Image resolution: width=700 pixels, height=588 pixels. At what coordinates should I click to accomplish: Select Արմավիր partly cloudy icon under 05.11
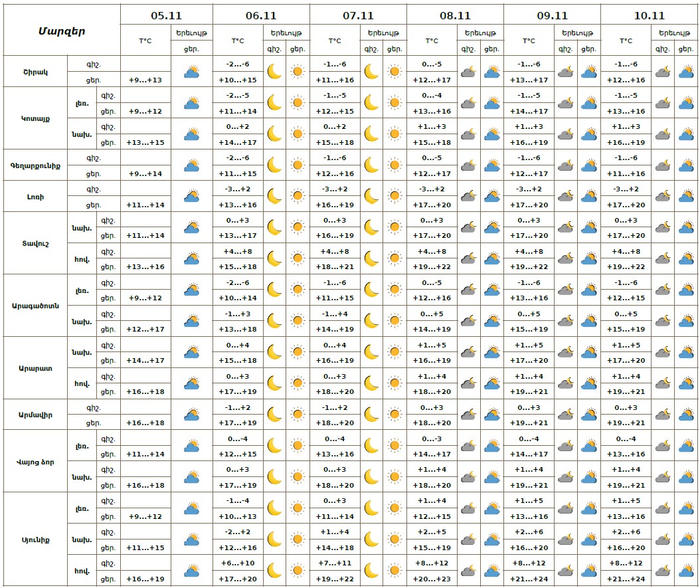point(192,415)
